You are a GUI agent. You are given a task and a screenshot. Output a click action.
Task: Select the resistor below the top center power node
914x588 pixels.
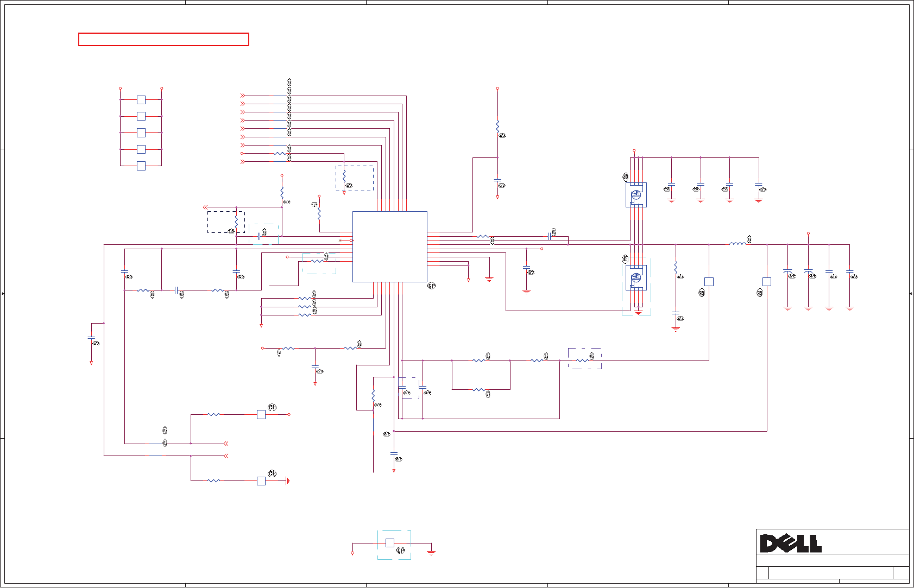[497, 127]
